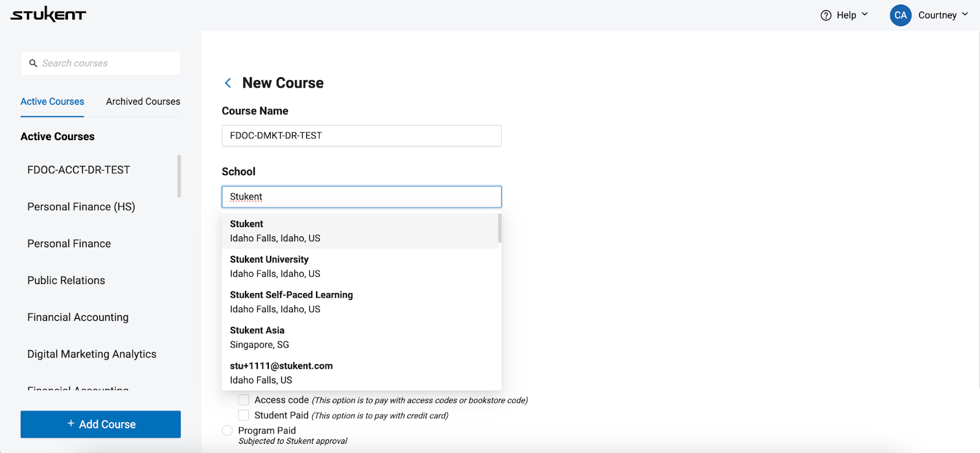Click the CA user avatar
Screen dimensions: 980x453
900,15
